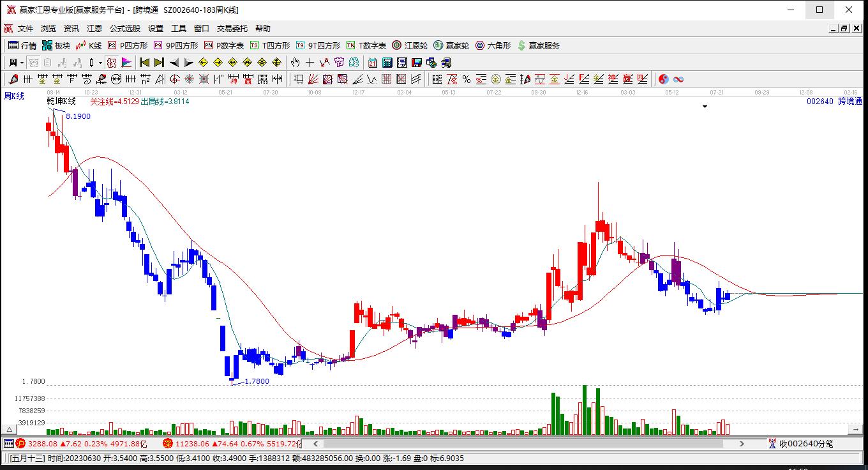868x470 pixels.
Task: Expand the candlestick style dropdown arrow
Action: coord(100,63)
